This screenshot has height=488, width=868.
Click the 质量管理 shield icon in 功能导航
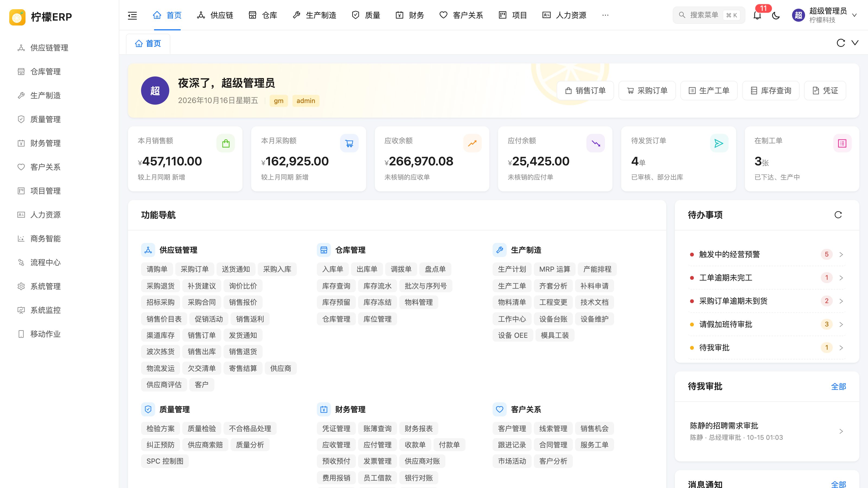(148, 409)
